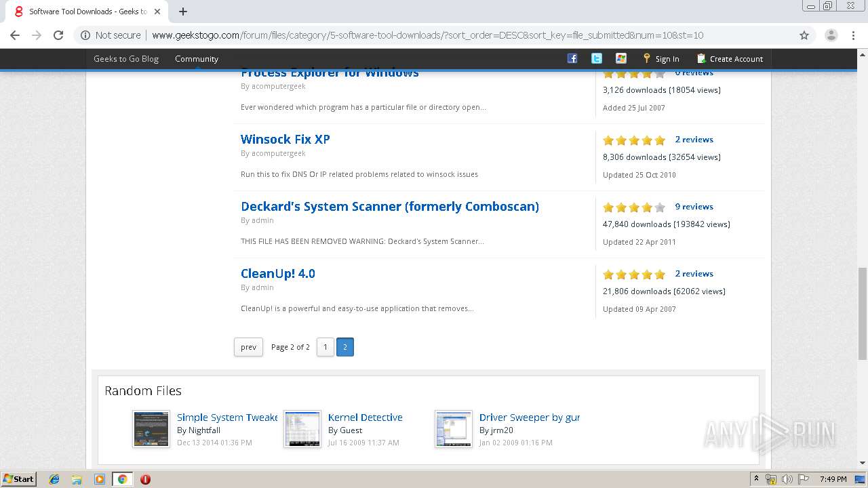Click 'Page 2 of 2' label
Image resolution: width=868 pixels, height=488 pixels.
click(x=290, y=347)
